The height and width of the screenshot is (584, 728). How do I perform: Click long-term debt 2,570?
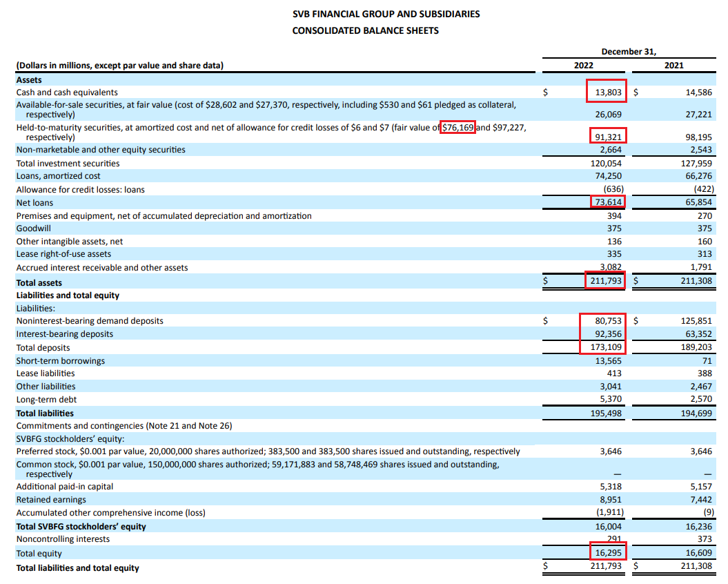[x=701, y=399]
